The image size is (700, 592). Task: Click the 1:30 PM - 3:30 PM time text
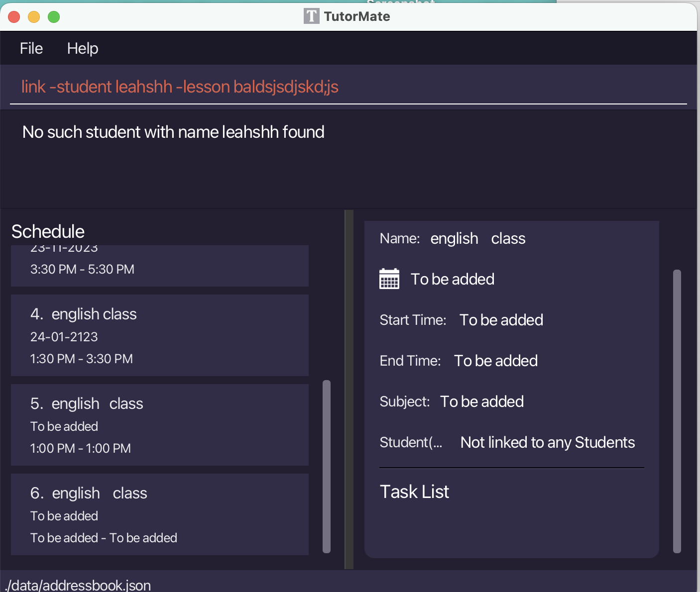82,359
